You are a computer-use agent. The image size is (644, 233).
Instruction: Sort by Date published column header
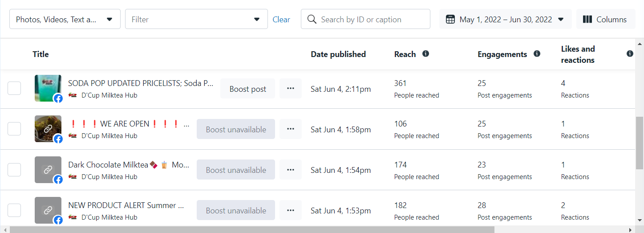click(338, 54)
